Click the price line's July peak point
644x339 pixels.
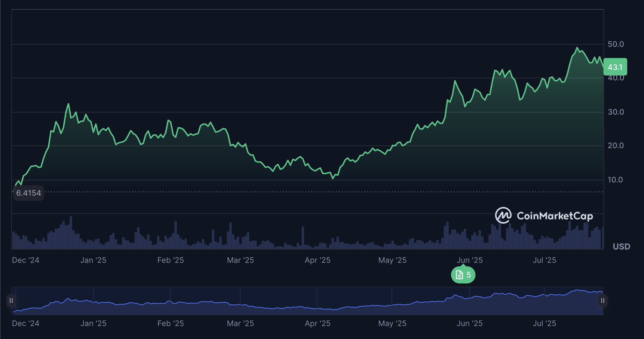click(x=577, y=48)
